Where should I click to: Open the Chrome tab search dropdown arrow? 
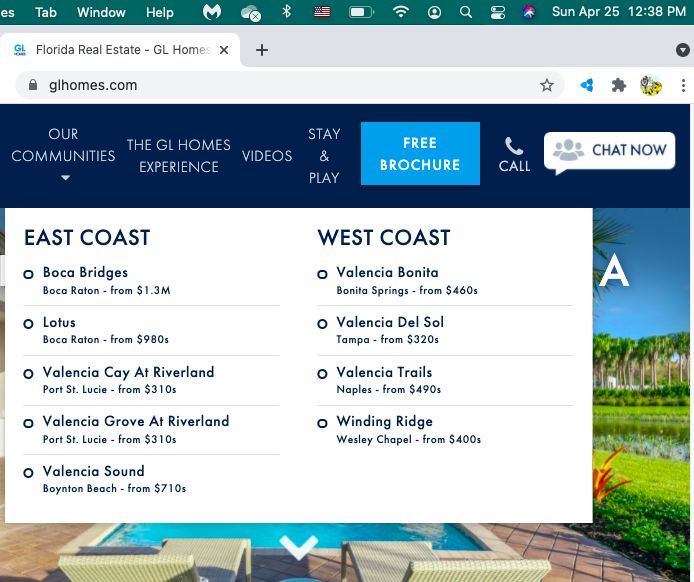click(x=682, y=50)
